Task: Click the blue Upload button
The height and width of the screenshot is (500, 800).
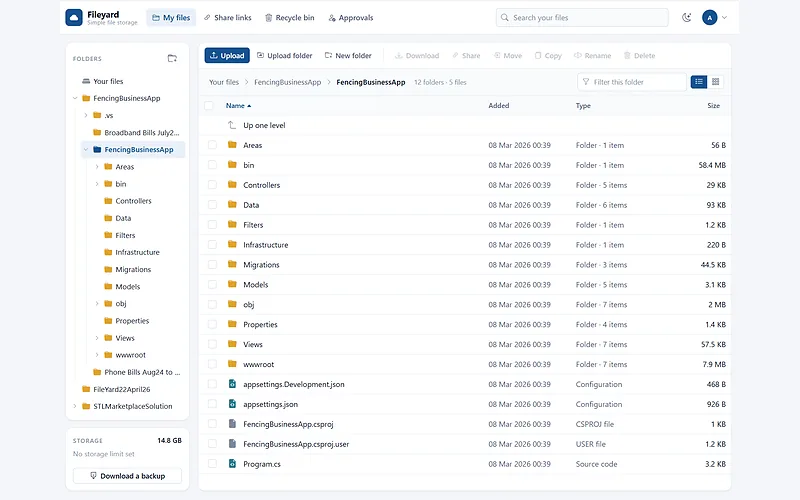Action: click(227, 56)
